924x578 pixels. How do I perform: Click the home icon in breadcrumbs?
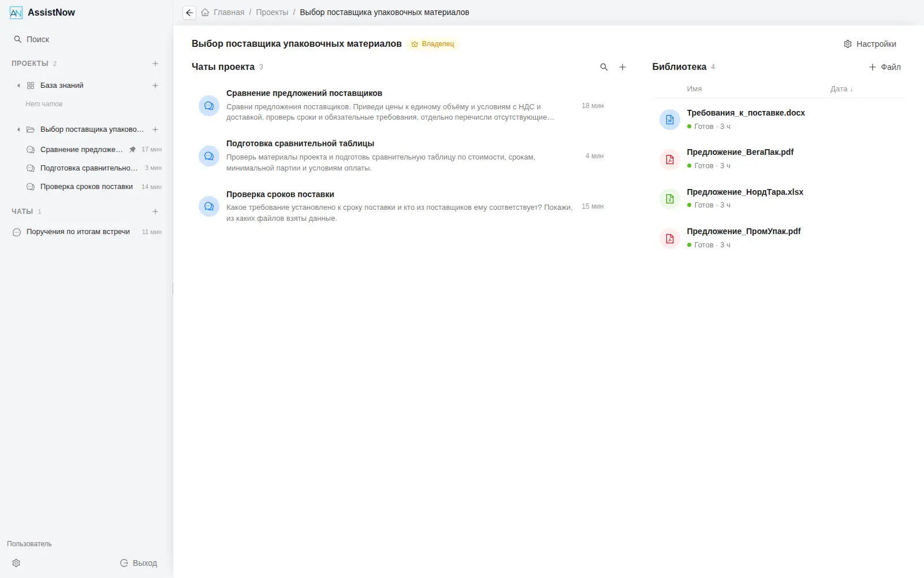205,13
